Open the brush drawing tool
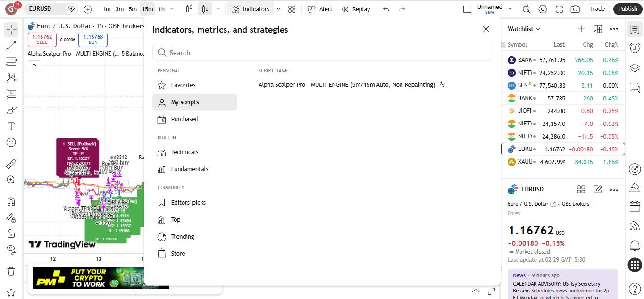 (x=11, y=110)
